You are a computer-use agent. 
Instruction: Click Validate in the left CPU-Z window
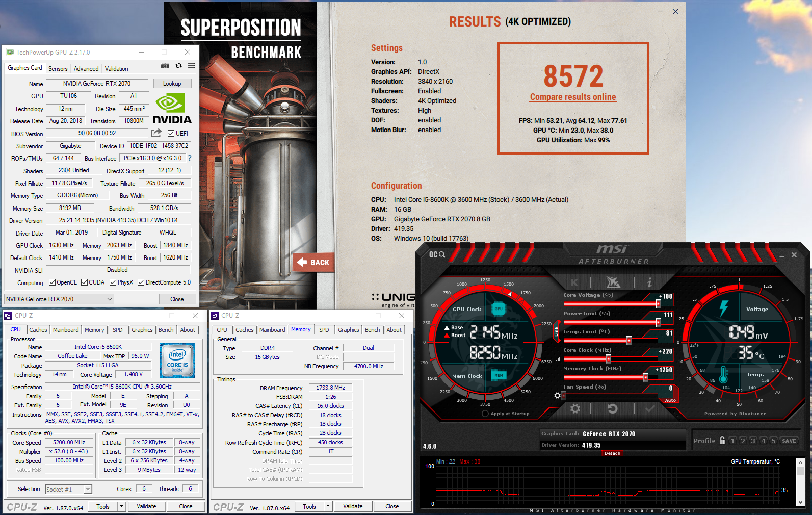click(x=146, y=506)
